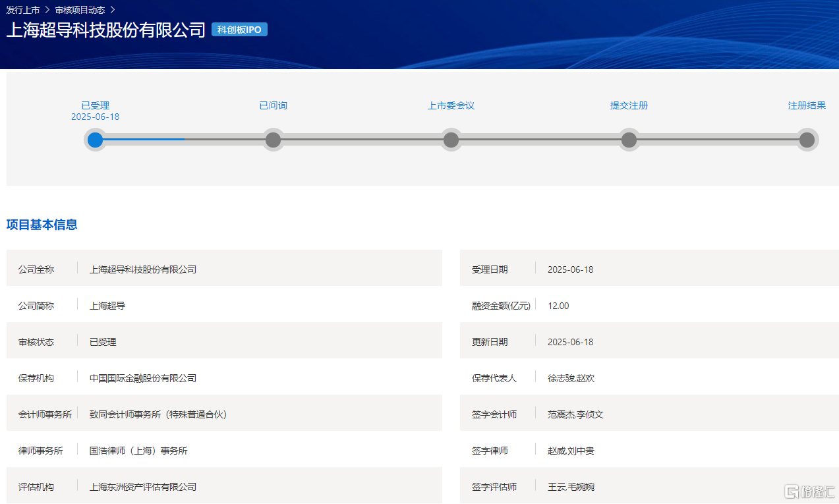The height and width of the screenshot is (504, 839).
Task: Open the 审核项目动态 breadcrumb link
Action: click(80, 10)
